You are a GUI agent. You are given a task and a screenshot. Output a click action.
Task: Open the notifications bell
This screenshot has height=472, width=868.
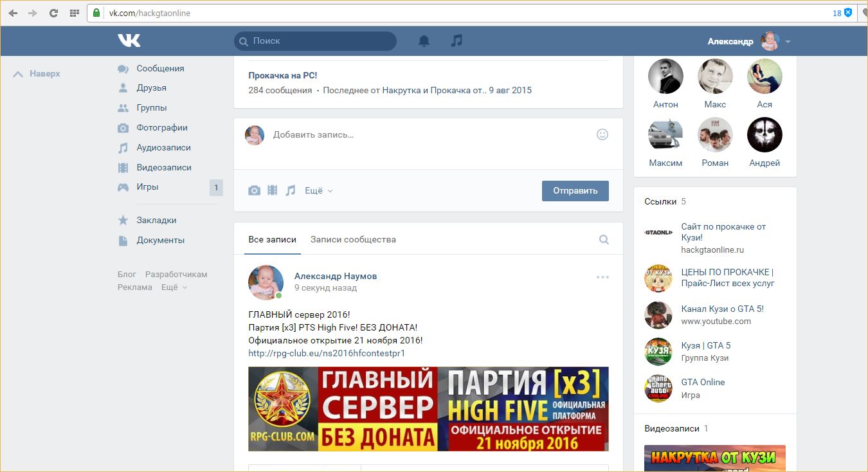coord(424,41)
